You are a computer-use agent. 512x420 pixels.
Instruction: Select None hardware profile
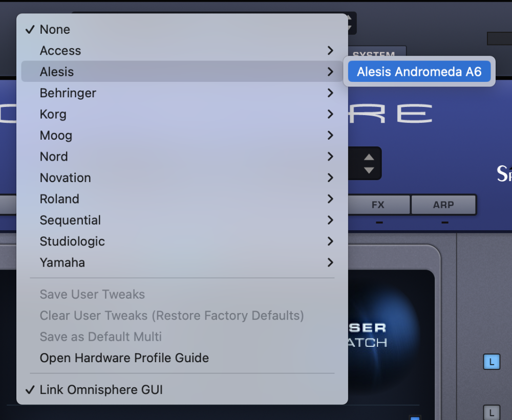point(55,30)
